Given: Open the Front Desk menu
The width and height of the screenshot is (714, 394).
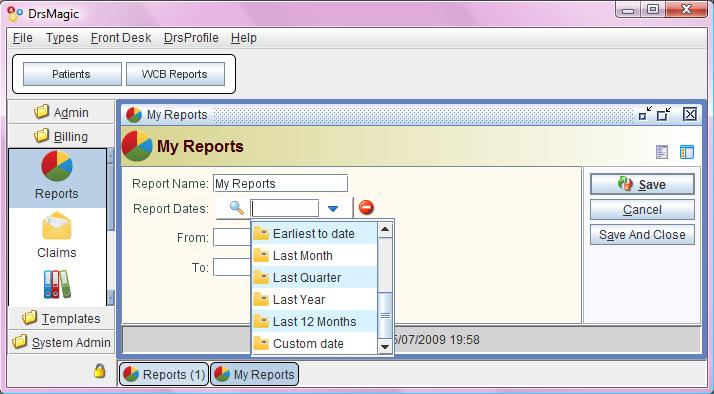Looking at the screenshot, I should (121, 38).
